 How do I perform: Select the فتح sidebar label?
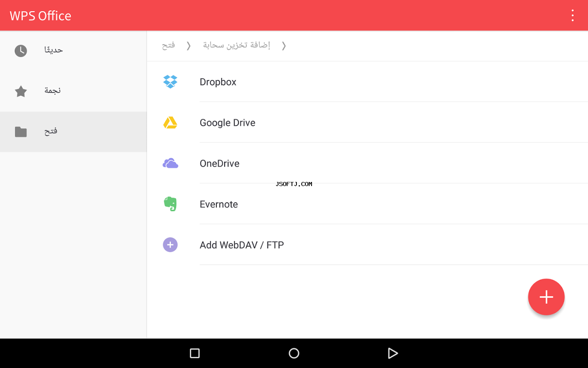51,131
